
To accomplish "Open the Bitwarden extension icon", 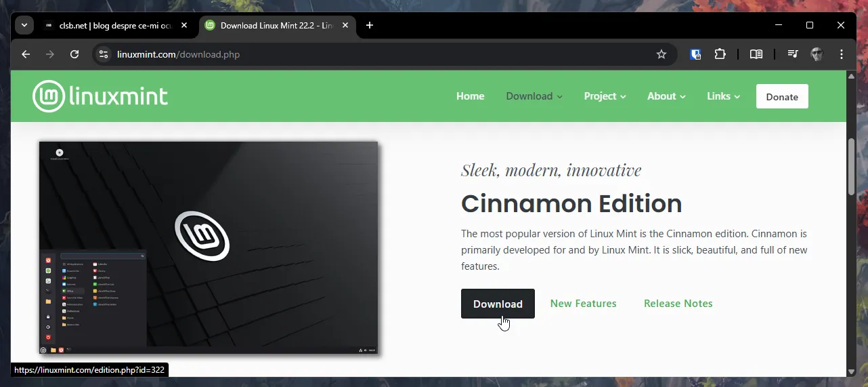I will pos(695,54).
